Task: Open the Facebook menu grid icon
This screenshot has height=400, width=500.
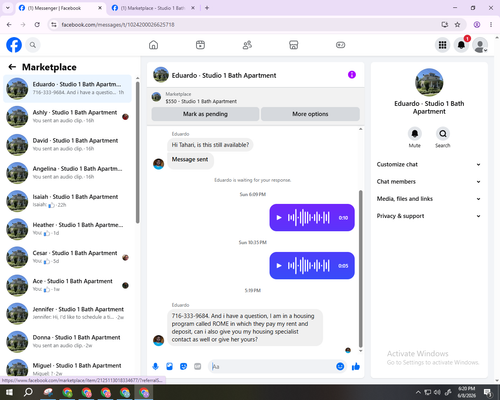Action: (442, 45)
